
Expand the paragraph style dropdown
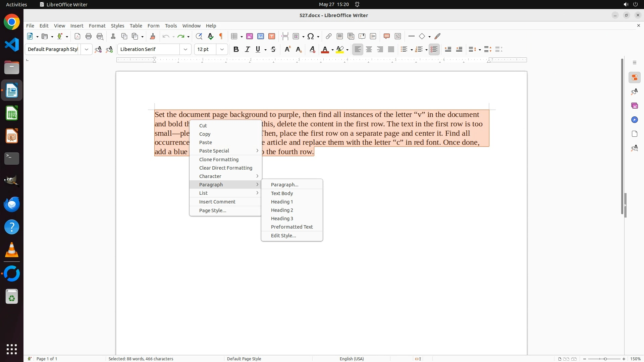[x=87, y=49]
